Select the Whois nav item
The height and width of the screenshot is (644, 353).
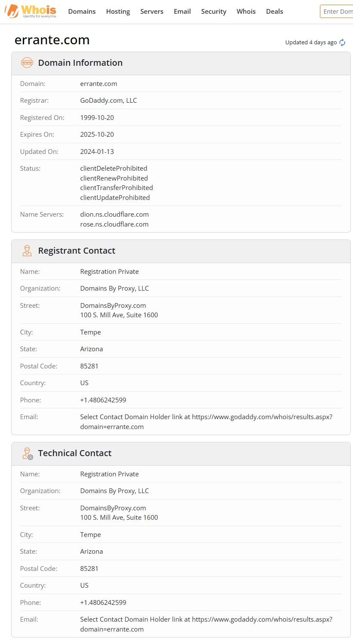246,12
